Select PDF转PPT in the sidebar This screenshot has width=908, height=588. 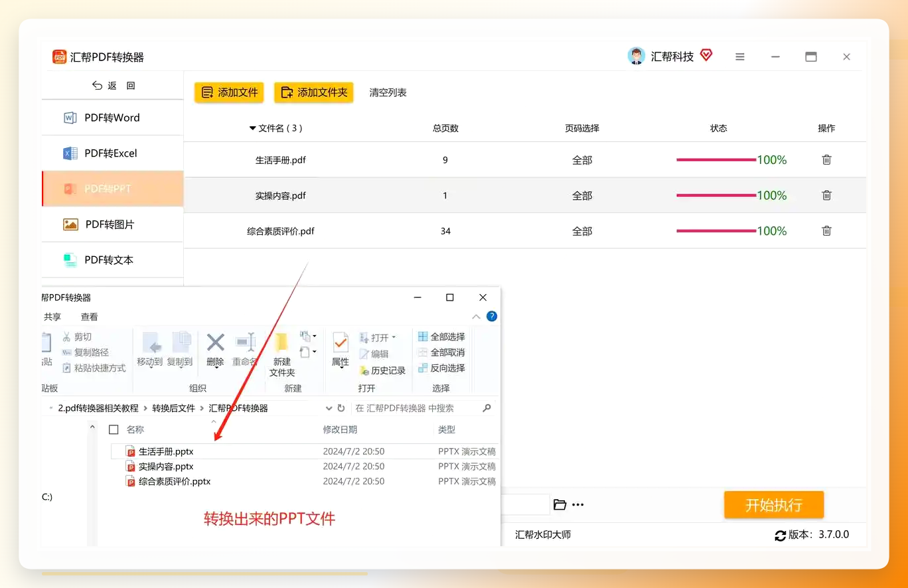(112, 188)
